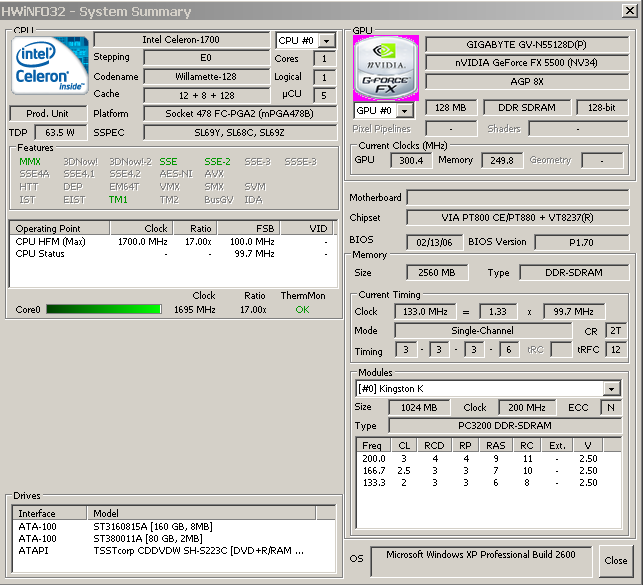Expand the Kingston K module dropdown
This screenshot has height=585, width=643.
[611, 389]
